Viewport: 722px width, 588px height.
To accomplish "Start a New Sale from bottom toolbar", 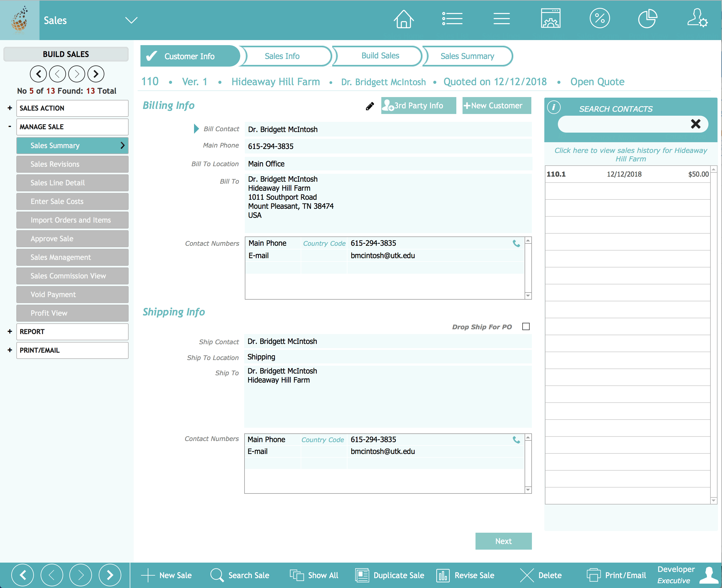I will click(x=166, y=575).
